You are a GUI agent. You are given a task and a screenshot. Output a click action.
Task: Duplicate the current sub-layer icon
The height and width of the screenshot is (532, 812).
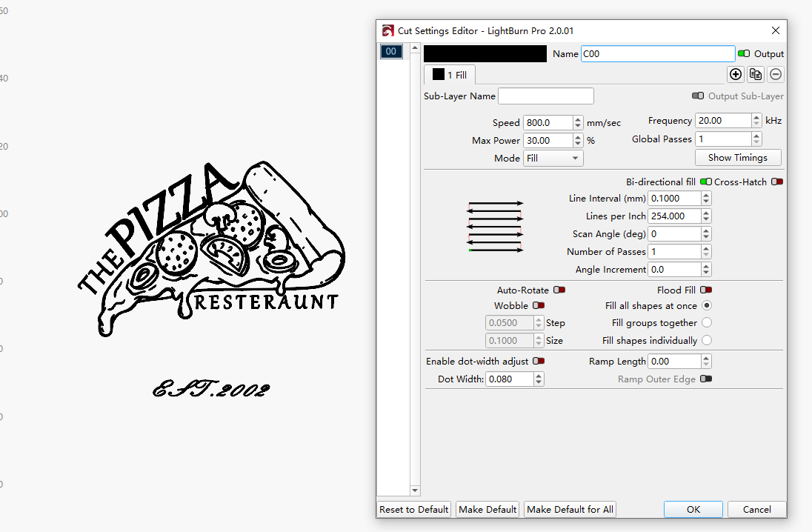pos(756,74)
